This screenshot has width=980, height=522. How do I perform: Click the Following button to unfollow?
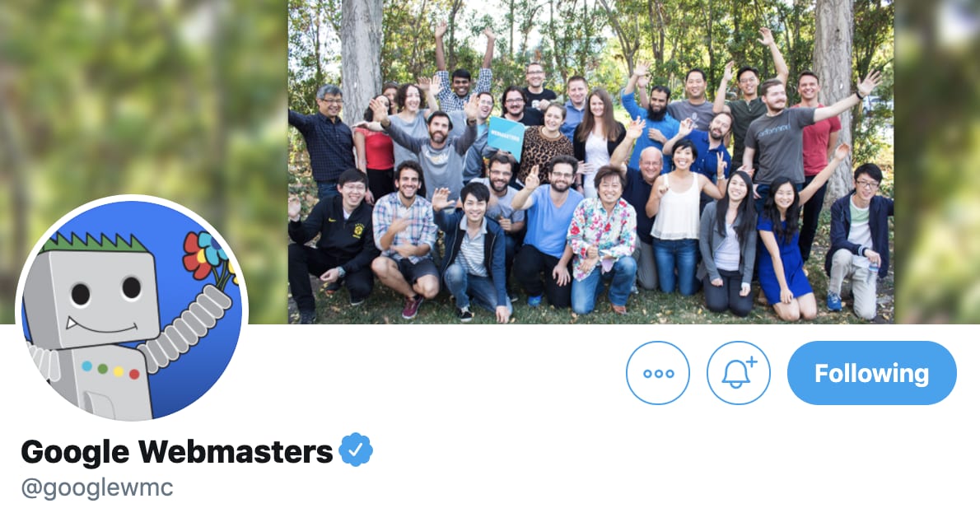pos(872,373)
